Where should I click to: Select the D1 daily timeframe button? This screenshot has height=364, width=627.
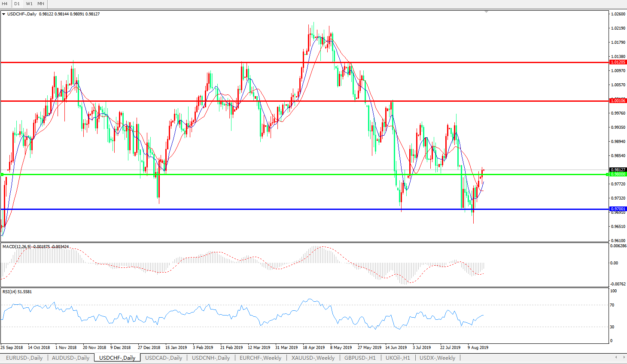[x=17, y=3]
